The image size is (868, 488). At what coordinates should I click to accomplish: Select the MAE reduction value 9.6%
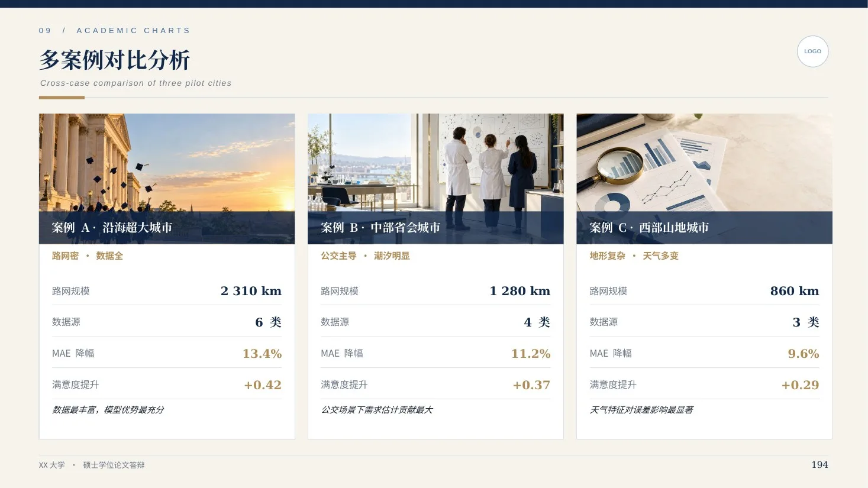pos(804,354)
